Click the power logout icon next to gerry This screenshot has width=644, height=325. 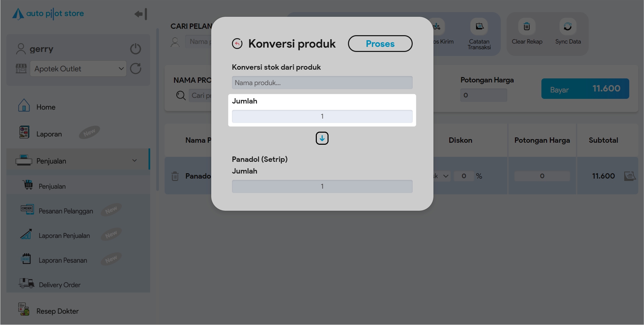tap(135, 49)
